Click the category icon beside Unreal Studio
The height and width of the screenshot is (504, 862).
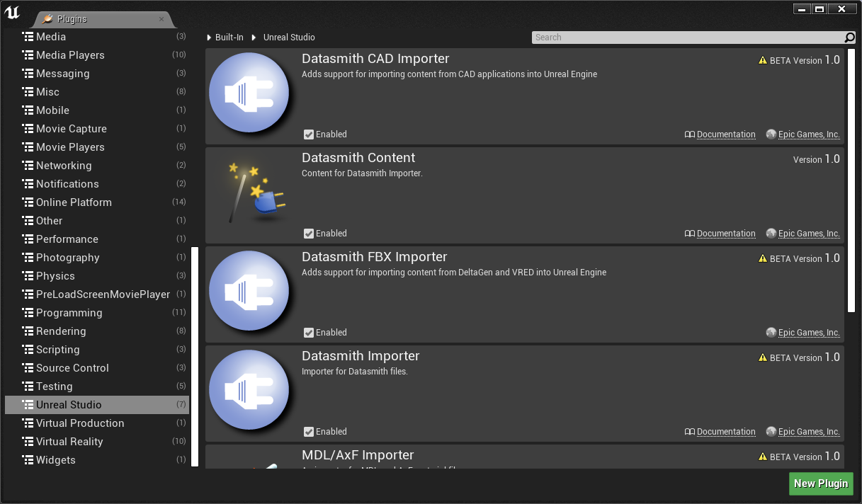point(28,405)
